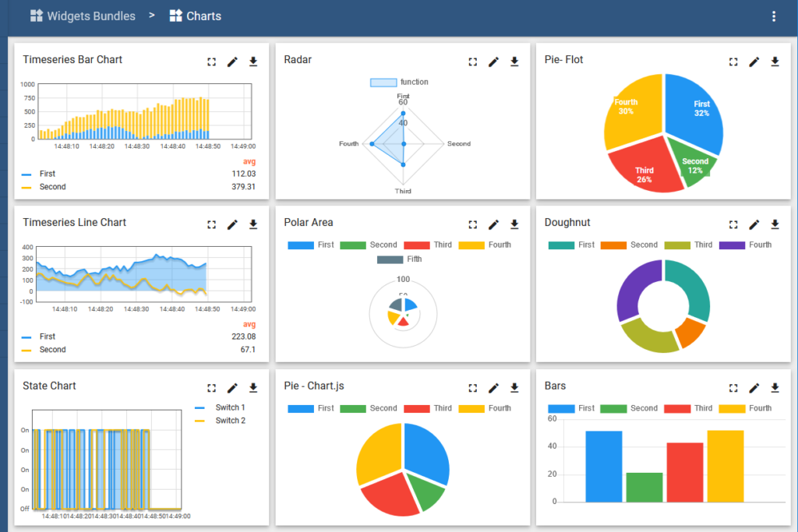Download the Pie- Flot widget
Image resolution: width=798 pixels, height=532 pixels.
click(775, 62)
